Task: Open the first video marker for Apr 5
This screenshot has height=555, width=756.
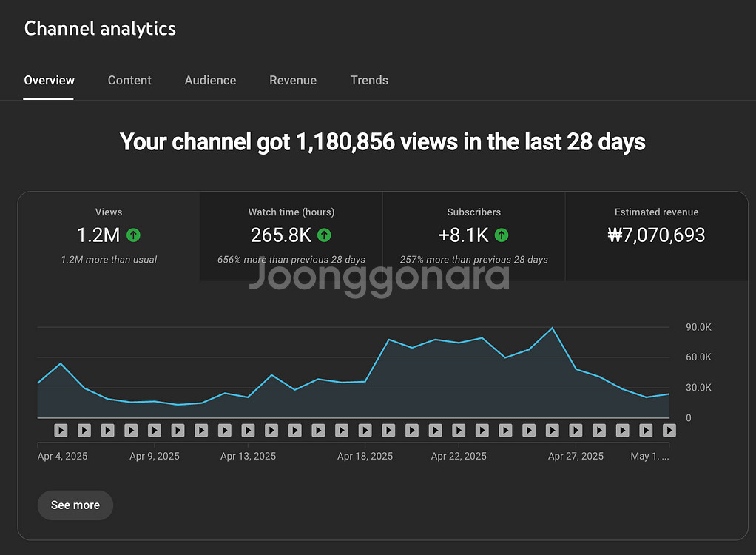Action: 61,430
